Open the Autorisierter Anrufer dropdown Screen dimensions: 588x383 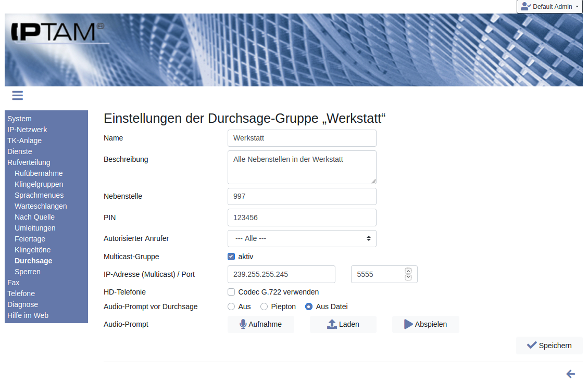[302, 238]
